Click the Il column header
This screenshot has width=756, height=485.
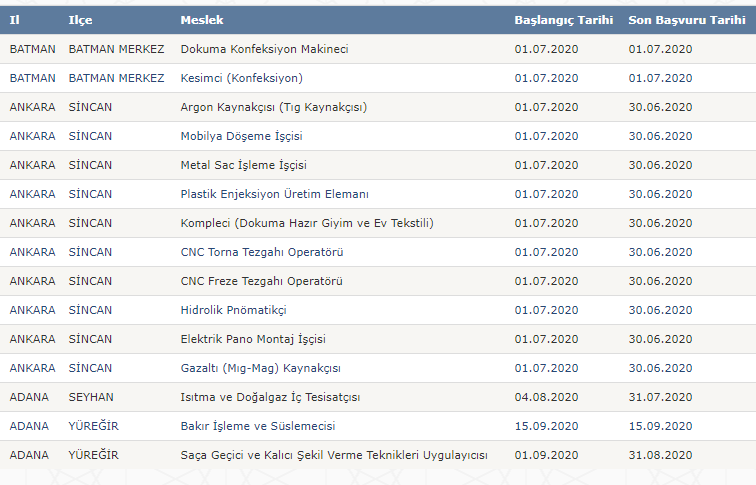(x=14, y=20)
